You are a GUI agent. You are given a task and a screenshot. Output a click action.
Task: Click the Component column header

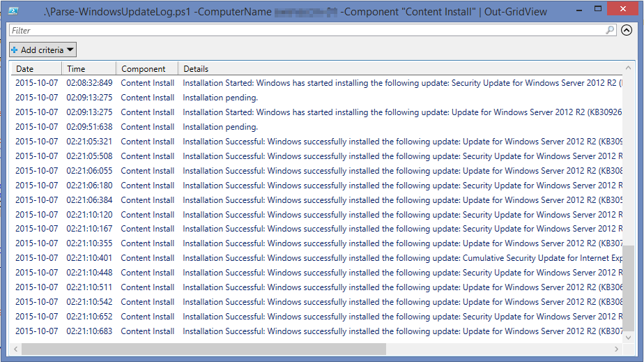coord(144,69)
